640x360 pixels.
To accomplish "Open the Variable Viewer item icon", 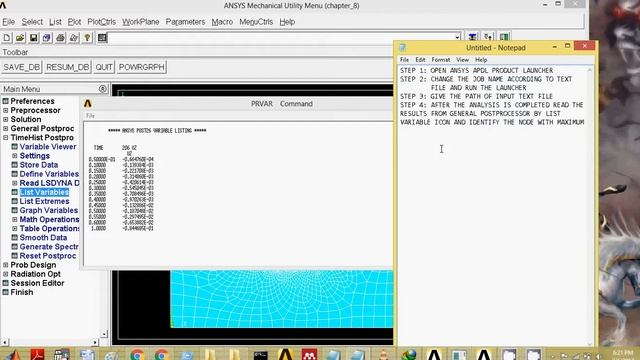I will point(14,147).
